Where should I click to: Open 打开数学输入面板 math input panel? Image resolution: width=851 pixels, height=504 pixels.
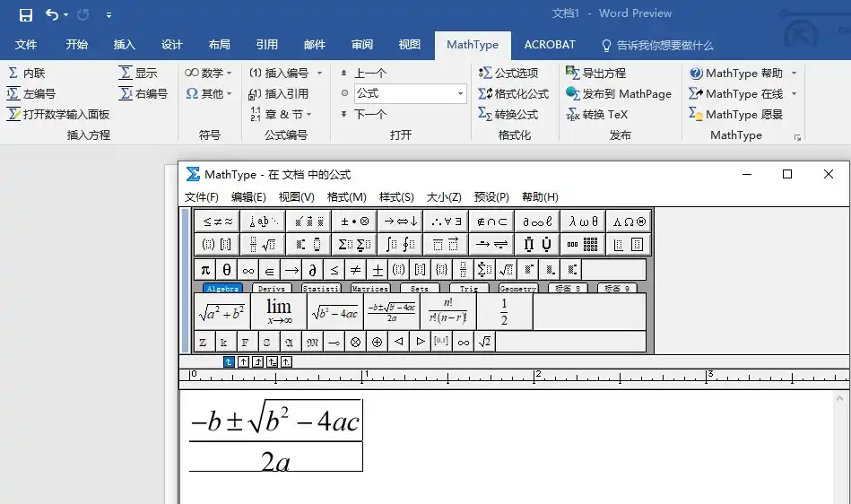click(58, 114)
